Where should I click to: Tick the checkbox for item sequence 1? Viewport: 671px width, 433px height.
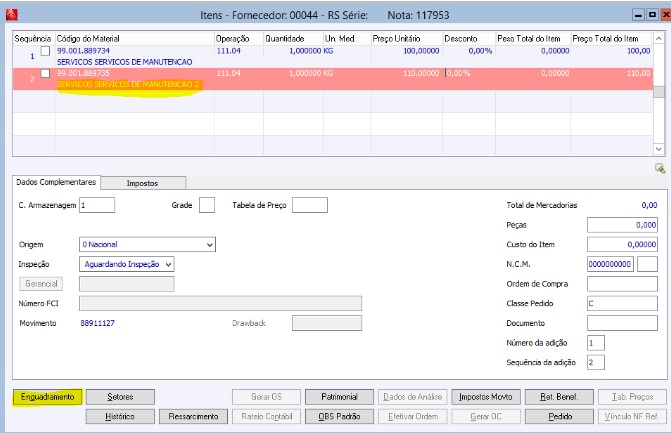point(45,51)
